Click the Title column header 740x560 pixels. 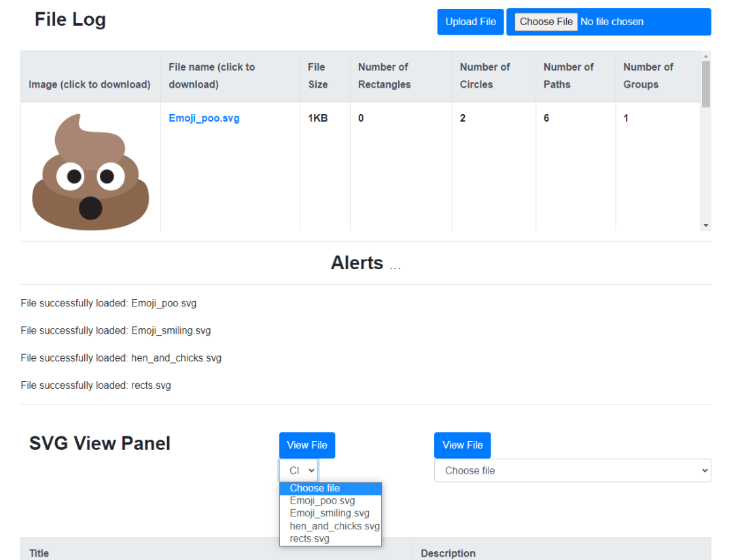[39, 553]
